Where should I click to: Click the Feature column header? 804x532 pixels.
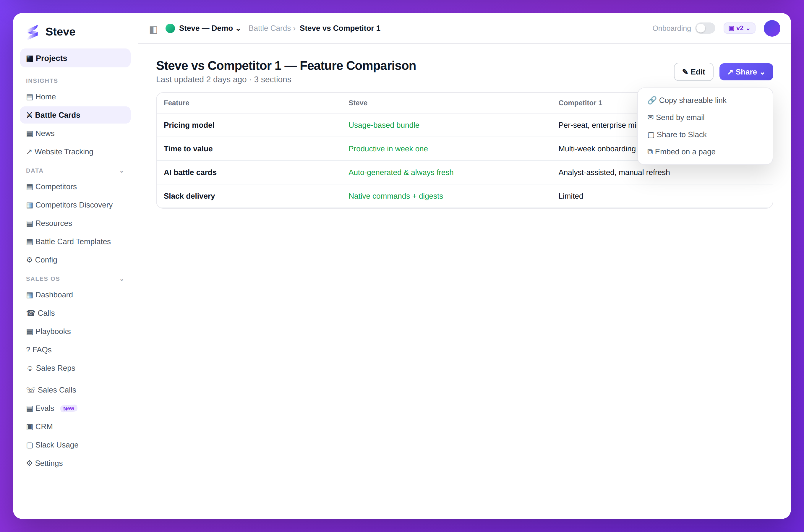(x=176, y=103)
